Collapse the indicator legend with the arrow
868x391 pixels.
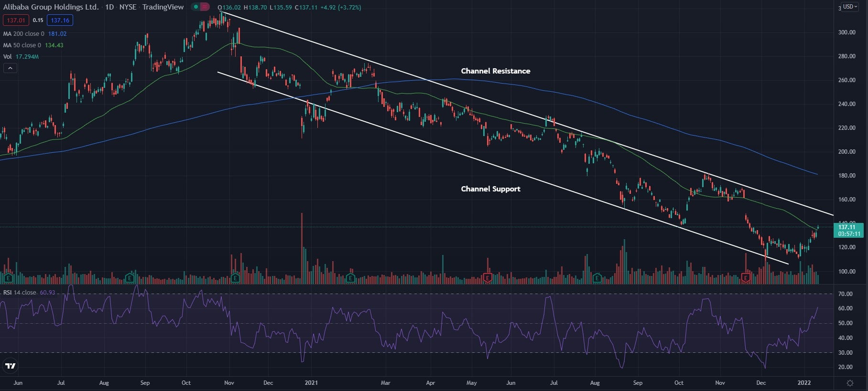10,68
